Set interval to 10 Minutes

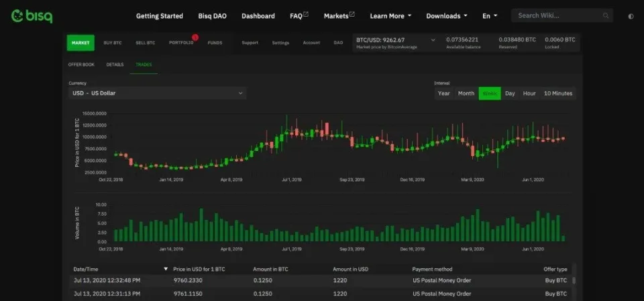pyautogui.click(x=558, y=93)
